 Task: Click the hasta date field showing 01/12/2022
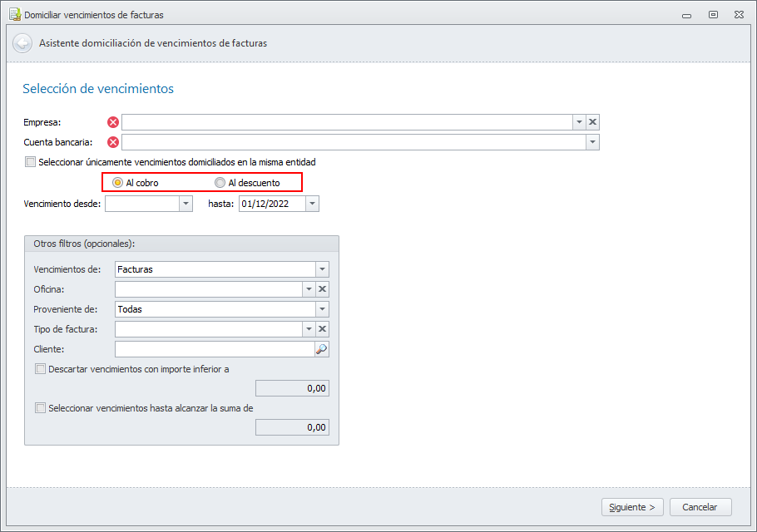pyautogui.click(x=273, y=204)
